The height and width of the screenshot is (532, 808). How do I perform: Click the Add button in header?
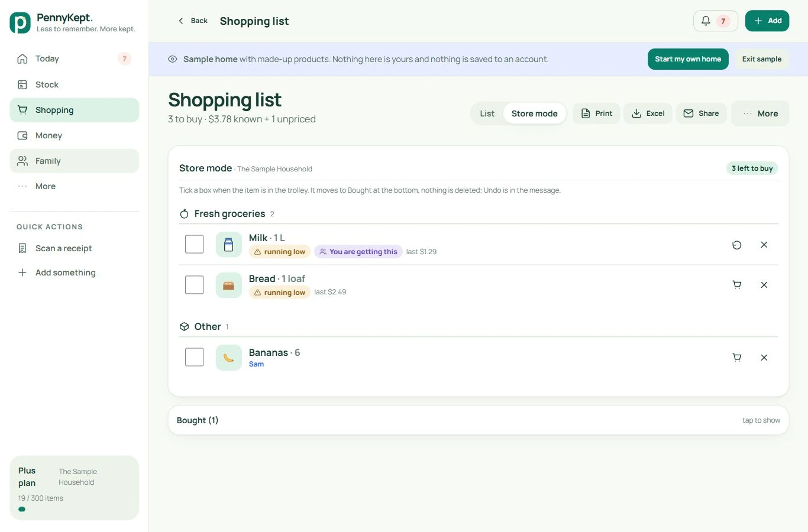[x=767, y=21]
